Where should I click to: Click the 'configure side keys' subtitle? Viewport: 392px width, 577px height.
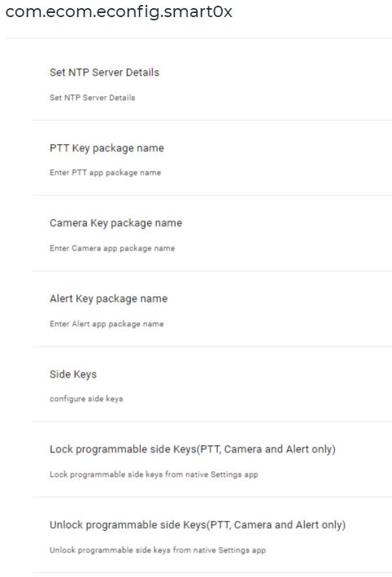click(86, 399)
